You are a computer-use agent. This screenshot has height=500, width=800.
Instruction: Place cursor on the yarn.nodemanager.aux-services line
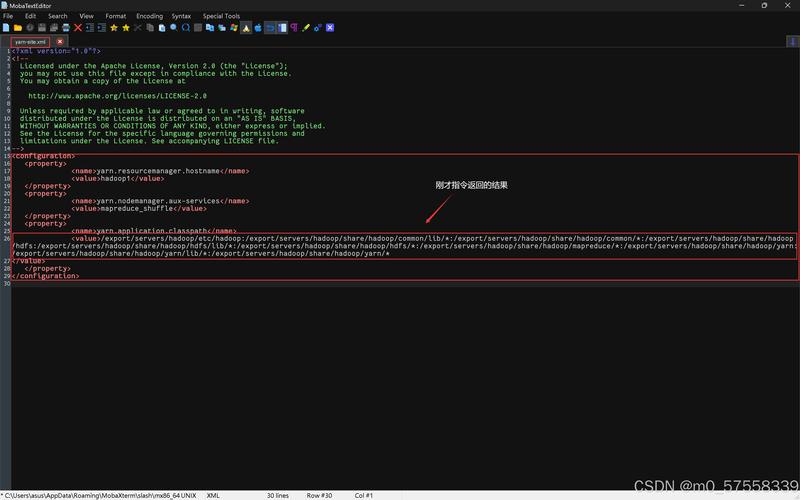(x=160, y=201)
